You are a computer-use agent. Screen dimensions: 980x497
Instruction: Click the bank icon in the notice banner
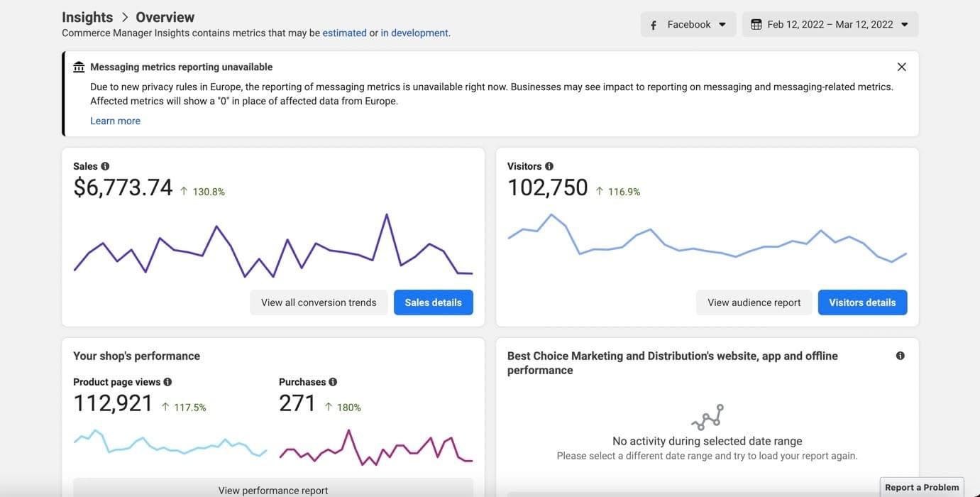[x=79, y=67]
